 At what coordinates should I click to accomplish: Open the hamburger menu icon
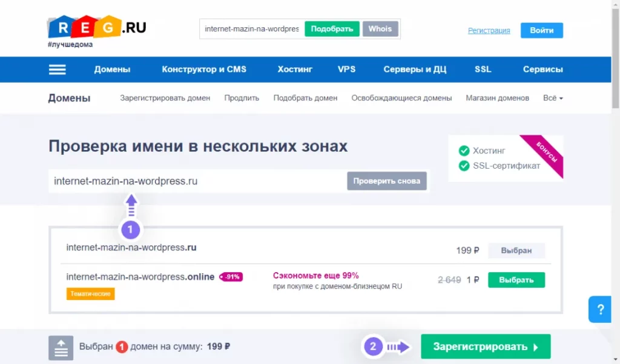pyautogui.click(x=57, y=70)
